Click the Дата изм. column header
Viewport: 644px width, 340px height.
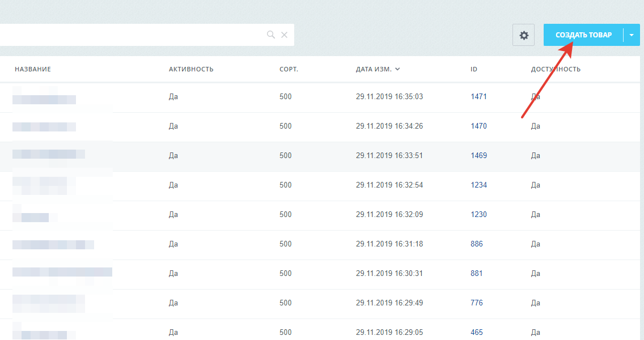(374, 69)
